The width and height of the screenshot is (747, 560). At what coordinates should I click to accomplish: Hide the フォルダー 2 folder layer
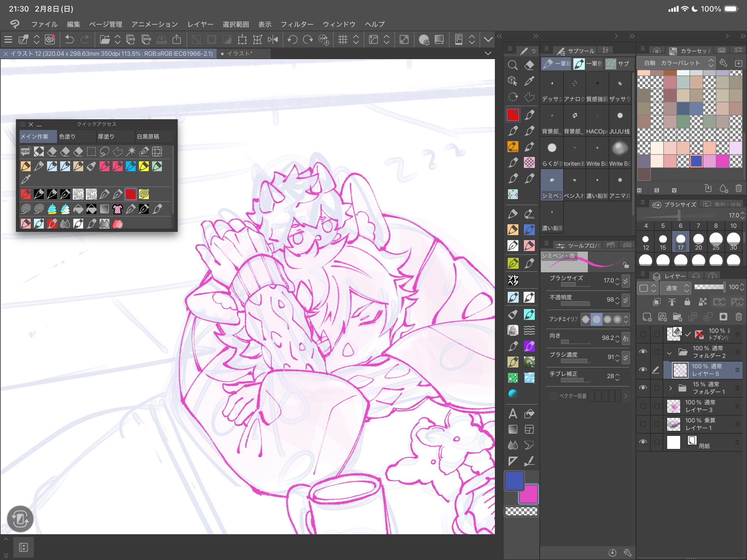(x=643, y=352)
